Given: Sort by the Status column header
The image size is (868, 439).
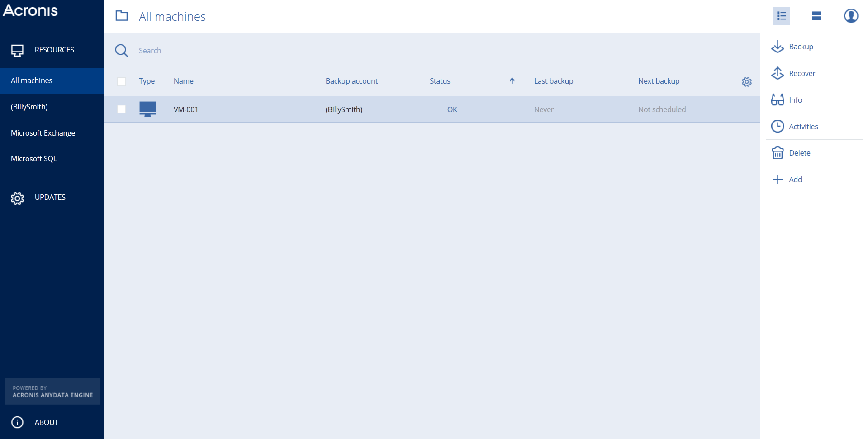Looking at the screenshot, I should pos(440,81).
